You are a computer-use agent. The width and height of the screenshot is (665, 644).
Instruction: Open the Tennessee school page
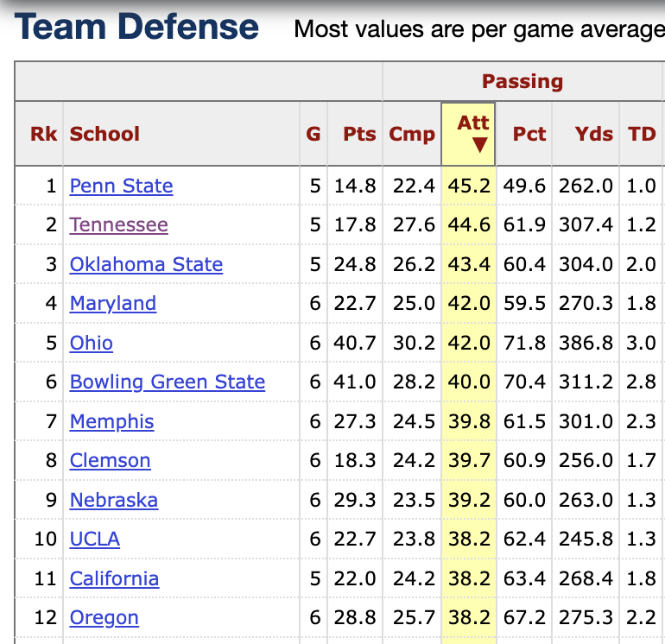(118, 224)
